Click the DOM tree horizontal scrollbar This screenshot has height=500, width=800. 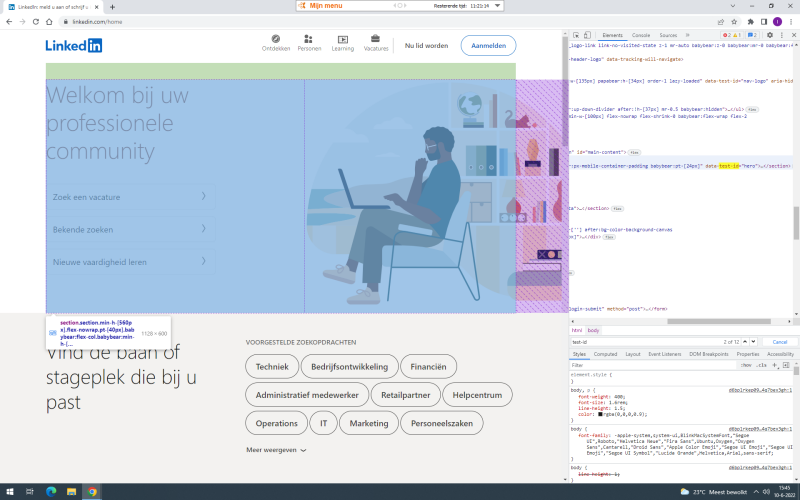719,321
